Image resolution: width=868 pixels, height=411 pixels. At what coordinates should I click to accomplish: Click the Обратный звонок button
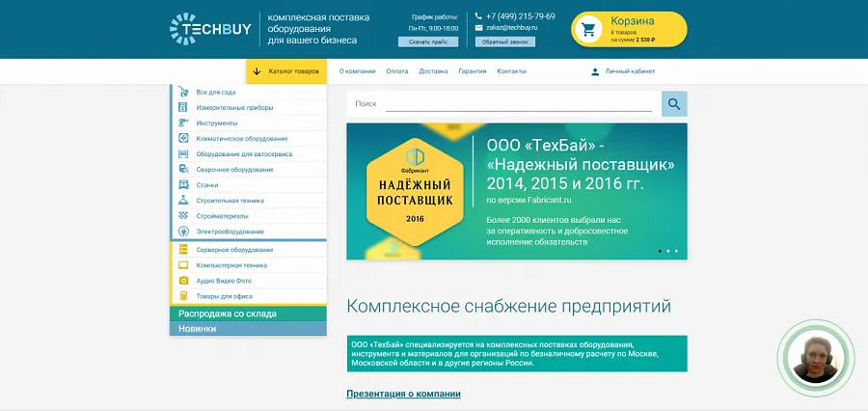coord(504,42)
